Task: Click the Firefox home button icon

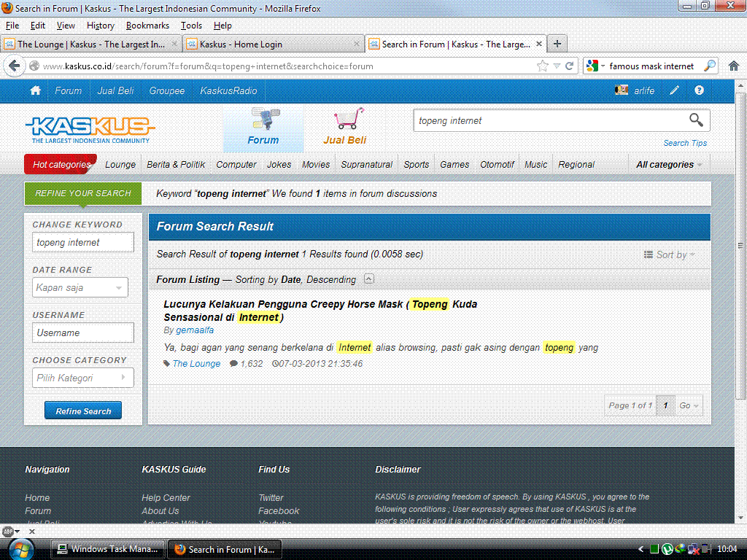Action: coord(734,66)
